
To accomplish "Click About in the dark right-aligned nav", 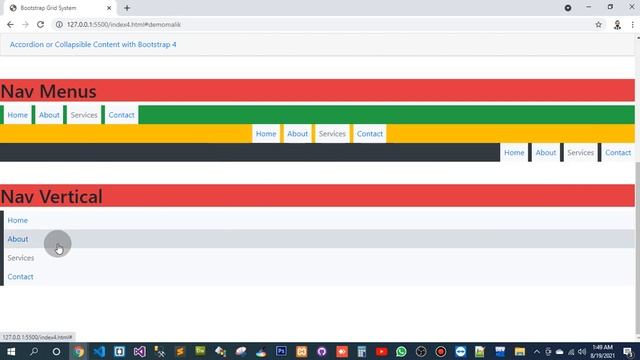I will click(x=546, y=152).
